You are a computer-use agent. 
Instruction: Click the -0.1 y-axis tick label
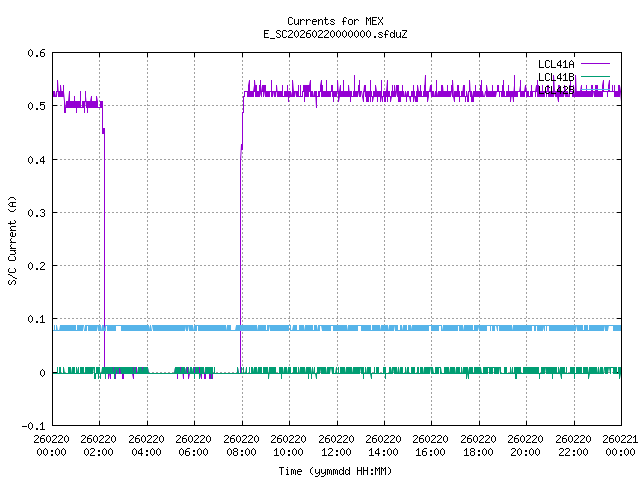tap(33, 426)
